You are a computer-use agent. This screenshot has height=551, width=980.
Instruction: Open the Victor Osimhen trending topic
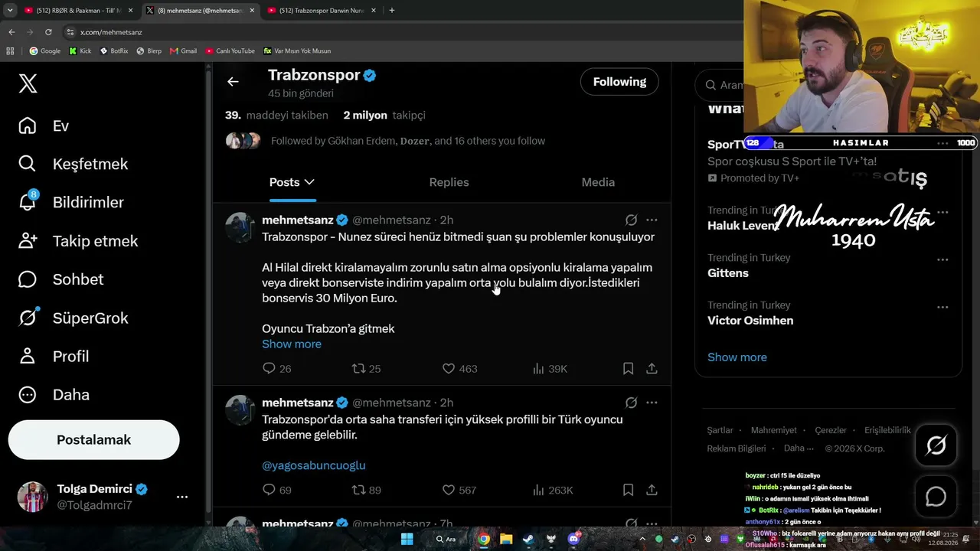[x=750, y=321]
